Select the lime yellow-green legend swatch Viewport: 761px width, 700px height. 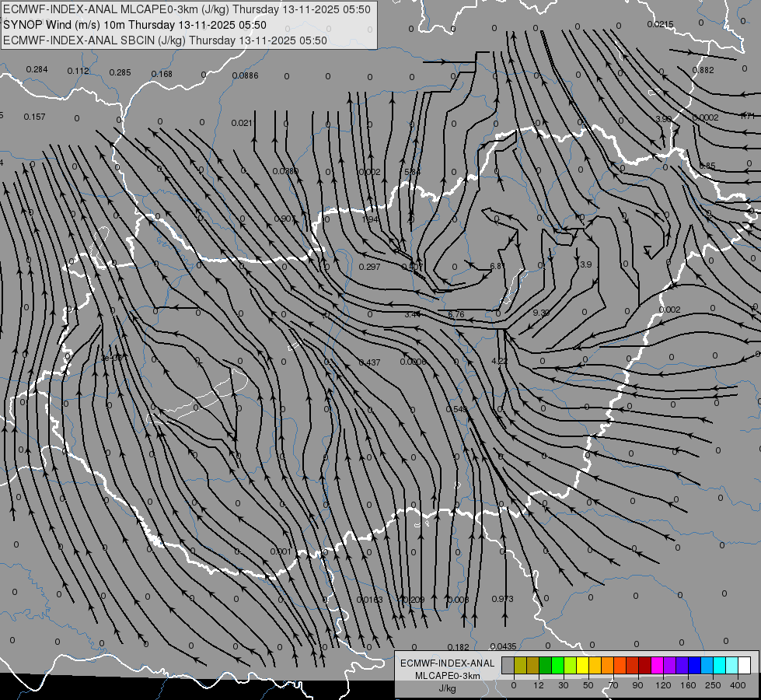point(571,665)
